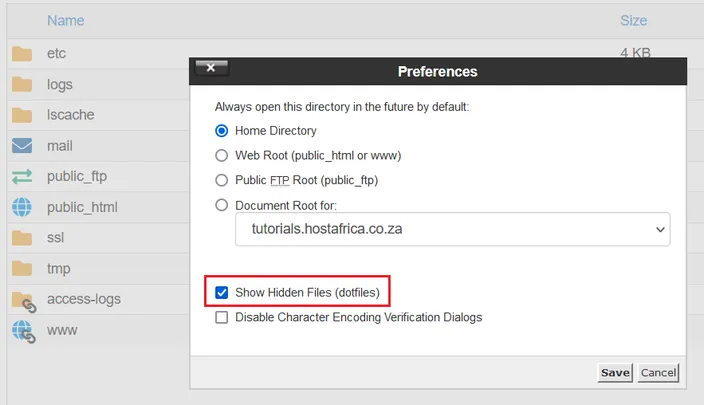Open the tutorials.hostafrica.co.za domain dropdown

coord(453,229)
